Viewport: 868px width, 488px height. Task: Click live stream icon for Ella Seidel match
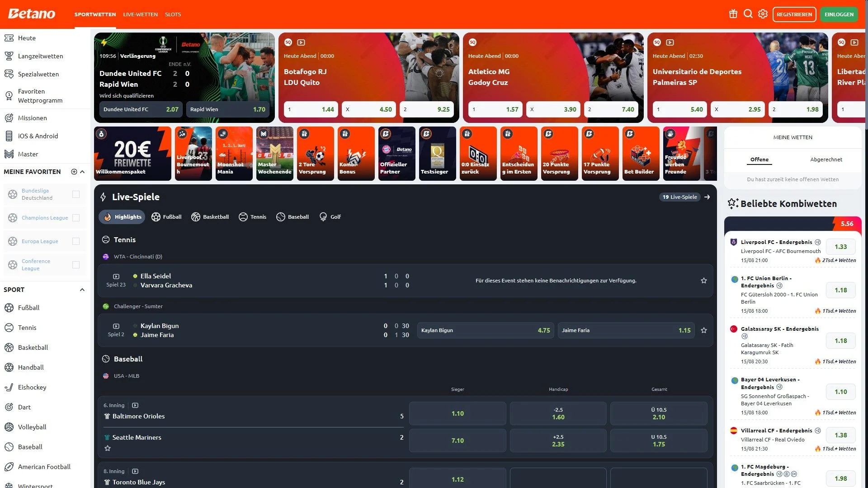pos(116,276)
